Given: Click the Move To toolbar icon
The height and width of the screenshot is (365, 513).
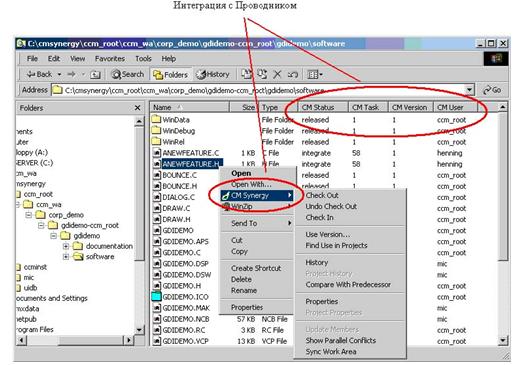Looking at the screenshot, I should [246, 74].
